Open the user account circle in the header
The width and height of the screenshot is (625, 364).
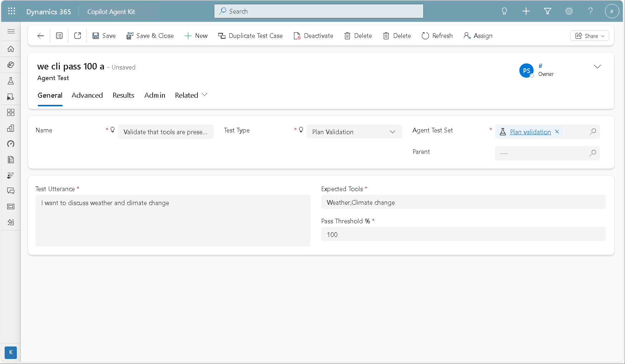pos(612,11)
